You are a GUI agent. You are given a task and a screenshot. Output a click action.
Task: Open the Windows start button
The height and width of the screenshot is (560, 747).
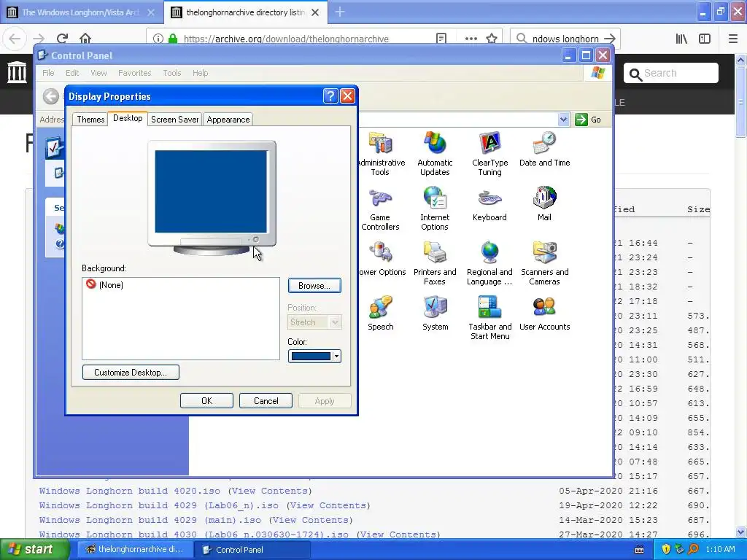[x=34, y=550]
